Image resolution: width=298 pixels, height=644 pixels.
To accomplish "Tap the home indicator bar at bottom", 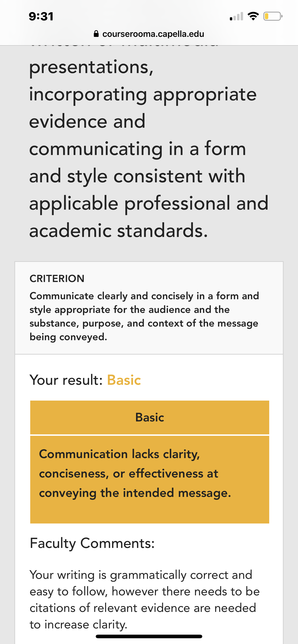I will pyautogui.click(x=149, y=636).
